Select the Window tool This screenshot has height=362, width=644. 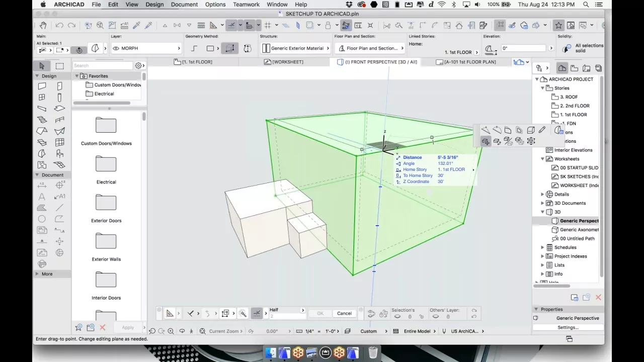42,98
